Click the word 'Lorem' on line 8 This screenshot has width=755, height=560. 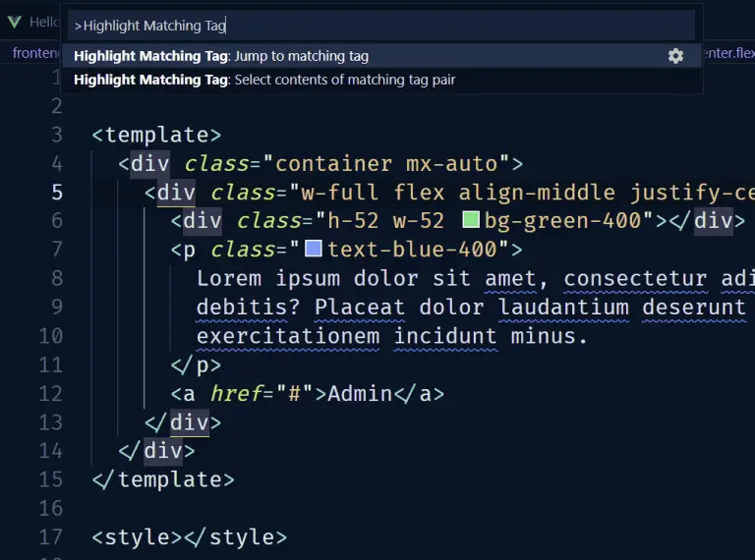(x=229, y=278)
